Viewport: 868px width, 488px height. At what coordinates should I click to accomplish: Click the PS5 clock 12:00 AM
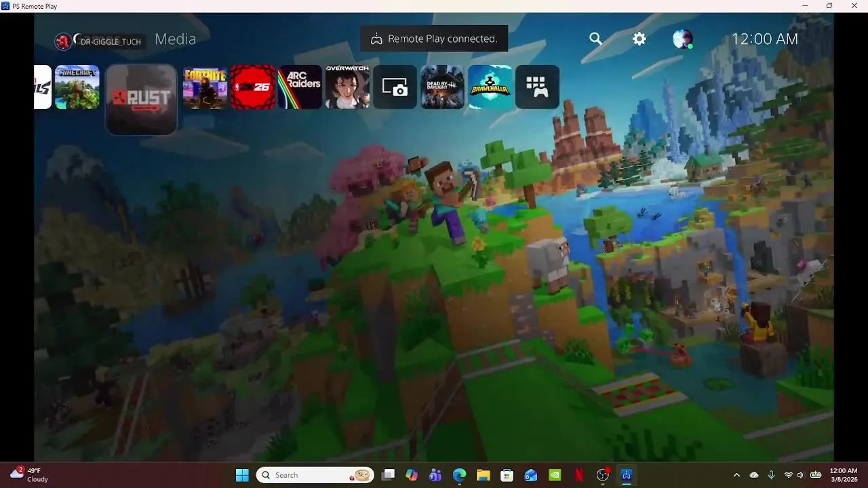point(764,39)
